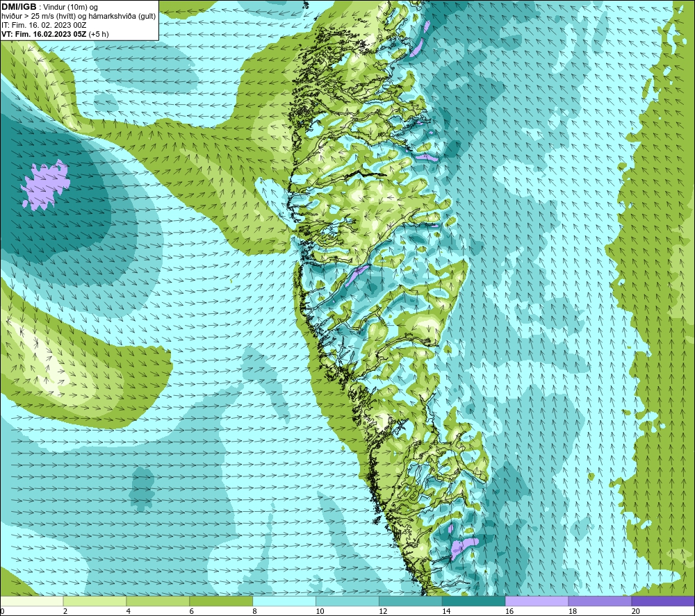Select the 16–18 m/s light purple swatch

tap(537, 601)
